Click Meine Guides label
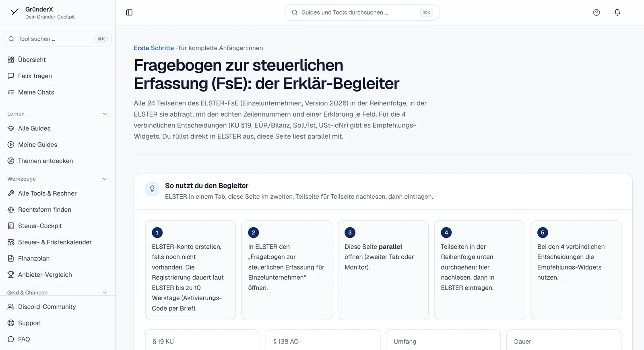Screen dimensions: 644x350 coord(37,144)
